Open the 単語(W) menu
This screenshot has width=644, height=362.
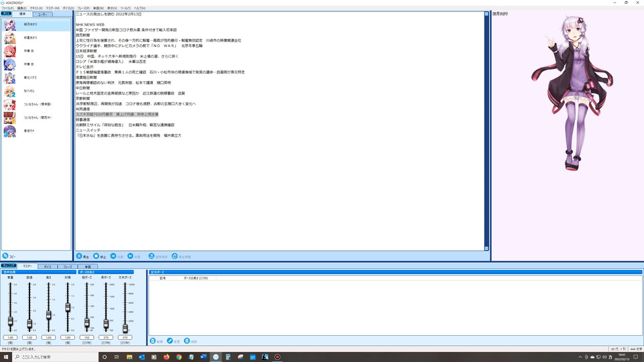click(98, 8)
